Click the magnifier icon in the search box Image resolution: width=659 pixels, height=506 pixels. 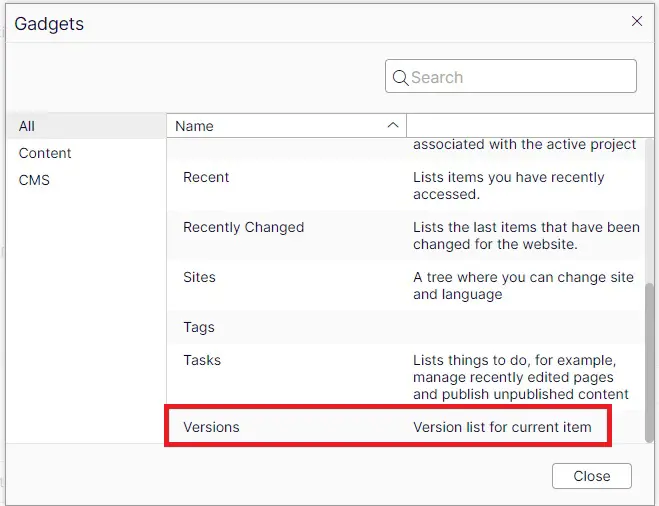[400, 77]
